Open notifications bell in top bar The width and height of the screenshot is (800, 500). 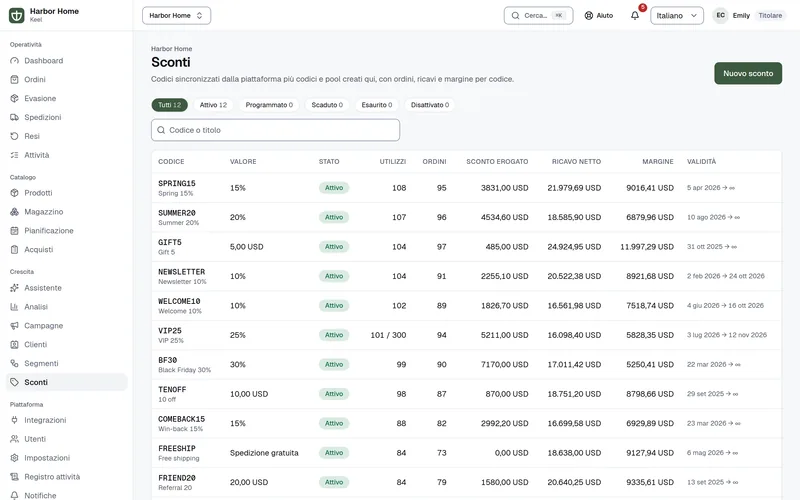pos(635,15)
